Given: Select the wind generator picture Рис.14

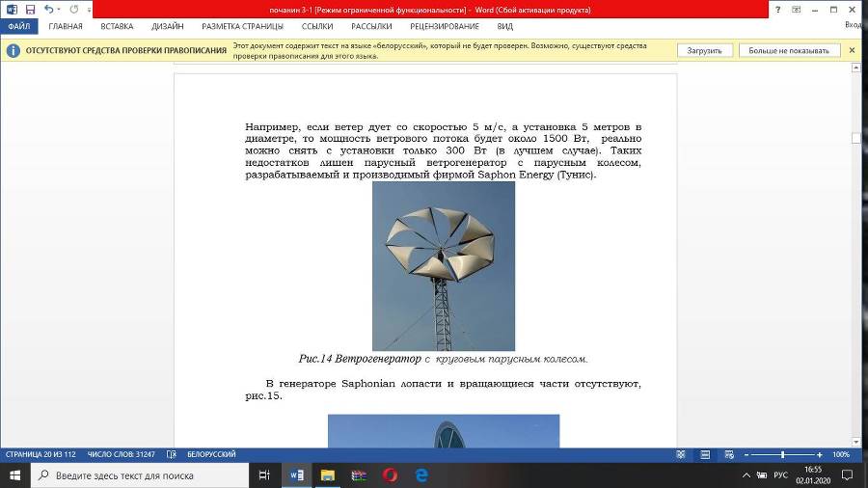Looking at the screenshot, I should tap(444, 266).
